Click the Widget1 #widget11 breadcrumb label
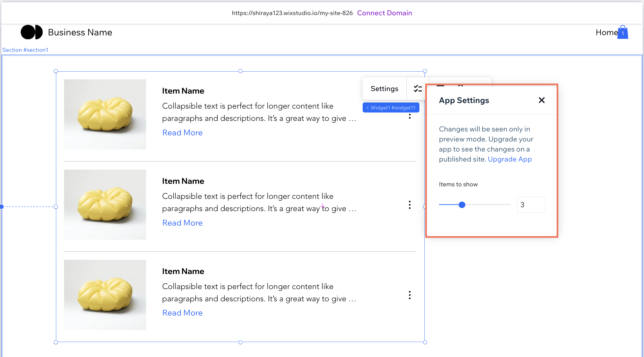This screenshot has width=644, height=357. (x=391, y=108)
